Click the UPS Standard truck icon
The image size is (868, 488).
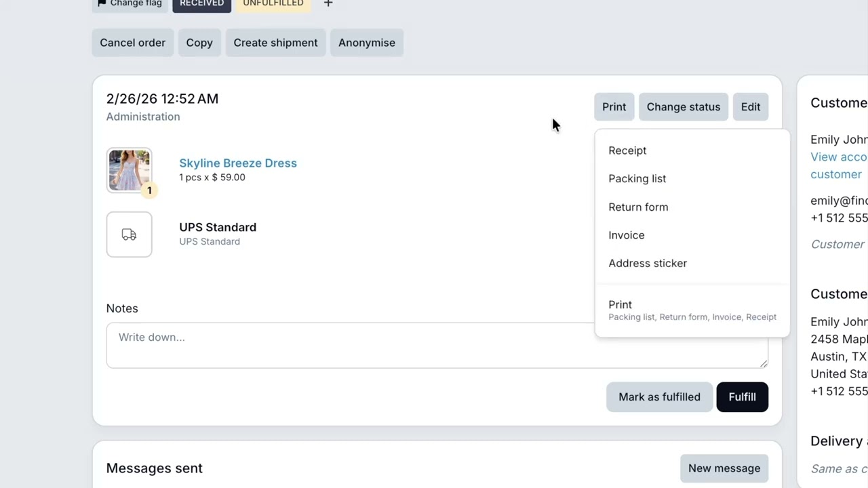click(129, 235)
